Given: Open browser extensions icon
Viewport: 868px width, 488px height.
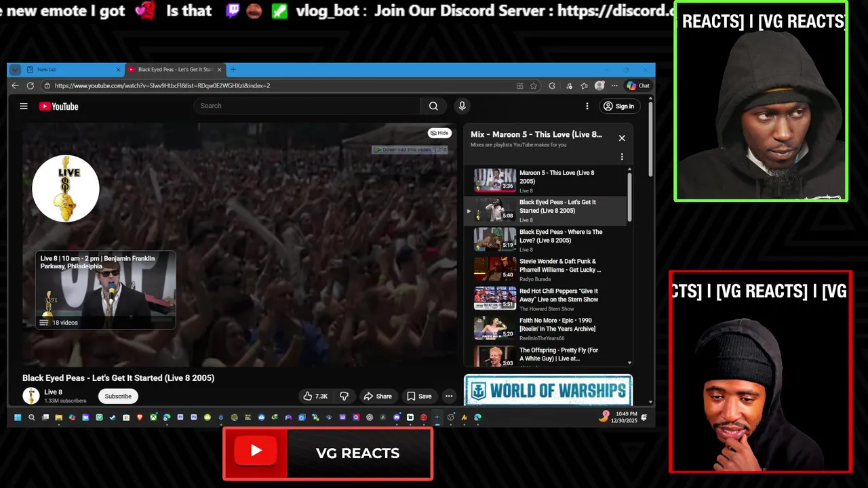Looking at the screenshot, I should (552, 85).
